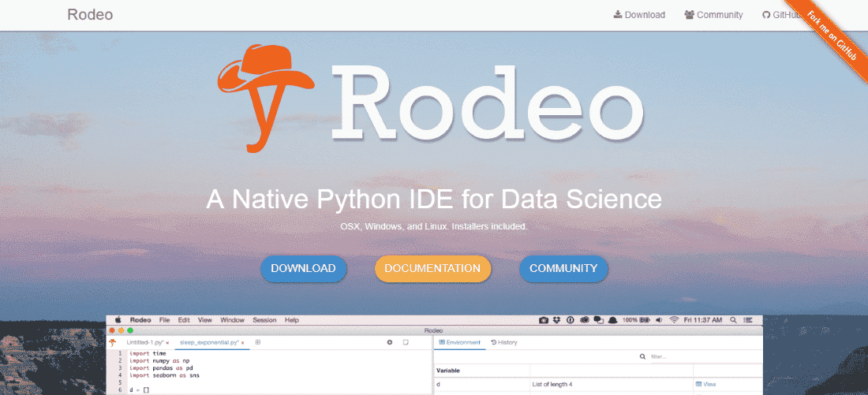The width and height of the screenshot is (868, 395).
Task: Close the sleep_exponential.py tab with its x
Action: coord(242,343)
